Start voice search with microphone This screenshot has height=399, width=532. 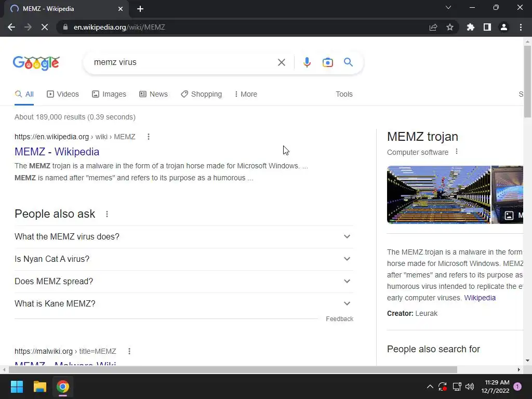pyautogui.click(x=307, y=62)
